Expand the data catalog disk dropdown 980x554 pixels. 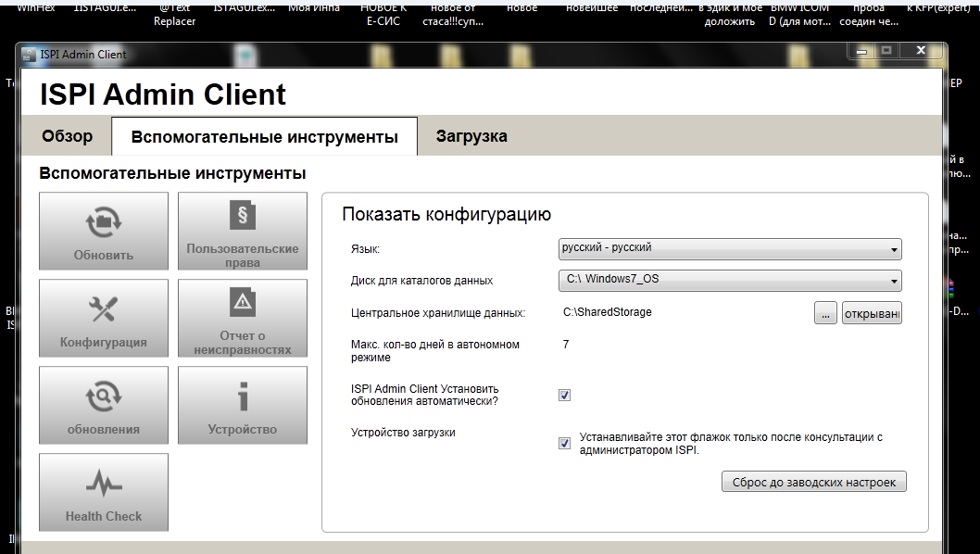coord(730,280)
